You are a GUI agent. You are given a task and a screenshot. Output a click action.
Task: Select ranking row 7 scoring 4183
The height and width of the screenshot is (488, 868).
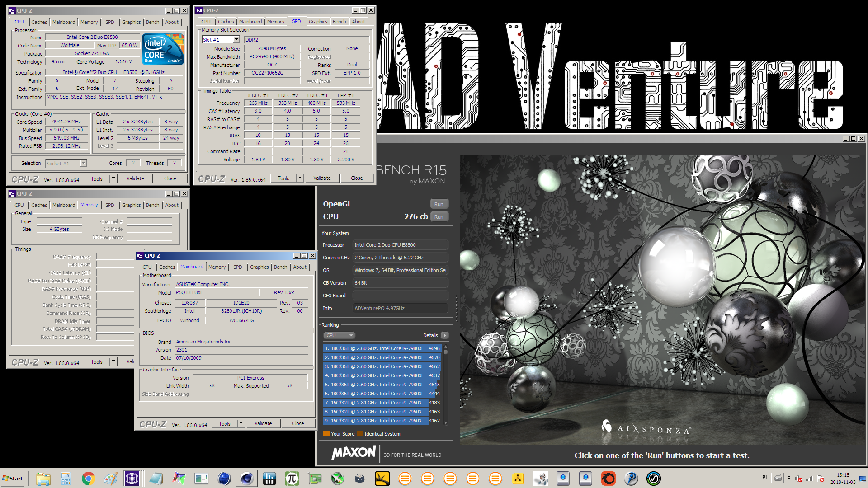[x=382, y=403]
